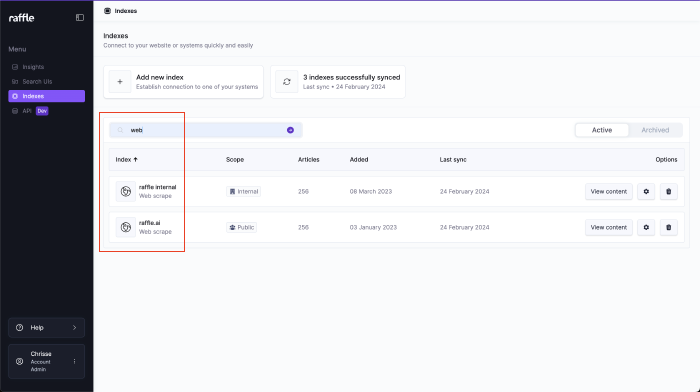Expand the Help menu chevron
The height and width of the screenshot is (392, 700).
(75, 328)
